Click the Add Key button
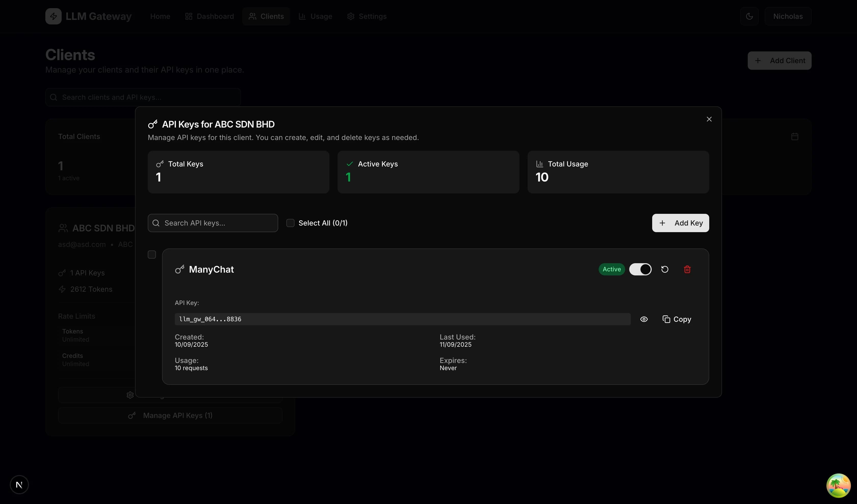This screenshot has height=504, width=857. (680, 223)
